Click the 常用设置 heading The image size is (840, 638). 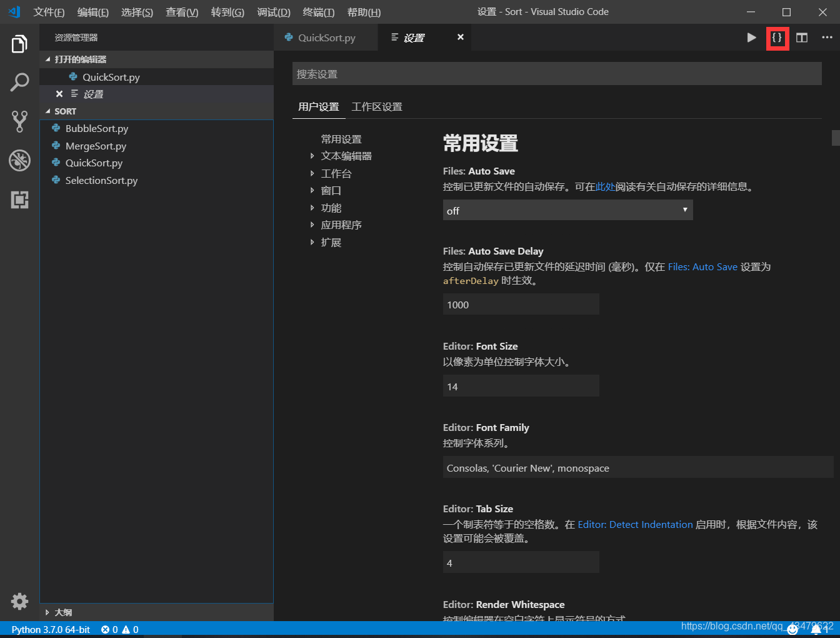point(481,143)
